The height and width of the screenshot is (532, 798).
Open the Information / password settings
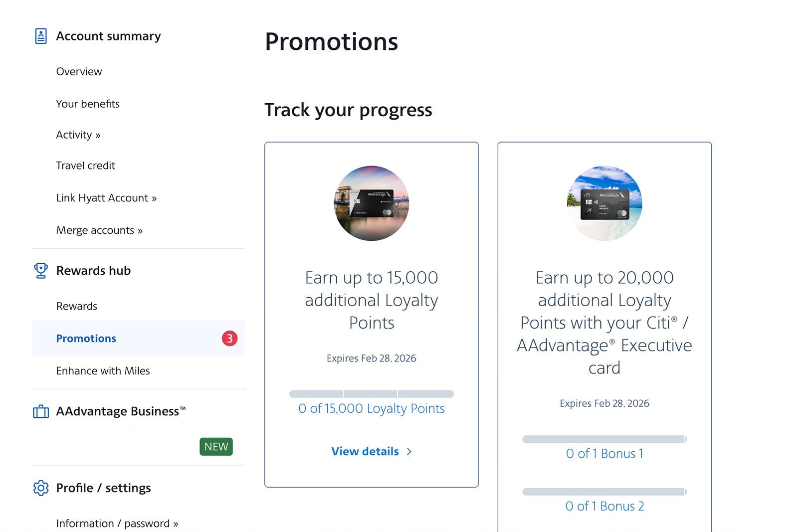coord(117,523)
